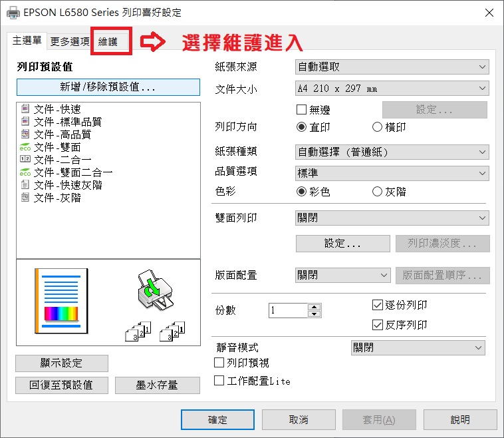Select the 文件-高品質 preset text
This screenshot has width=504, height=438.
pos(63,134)
